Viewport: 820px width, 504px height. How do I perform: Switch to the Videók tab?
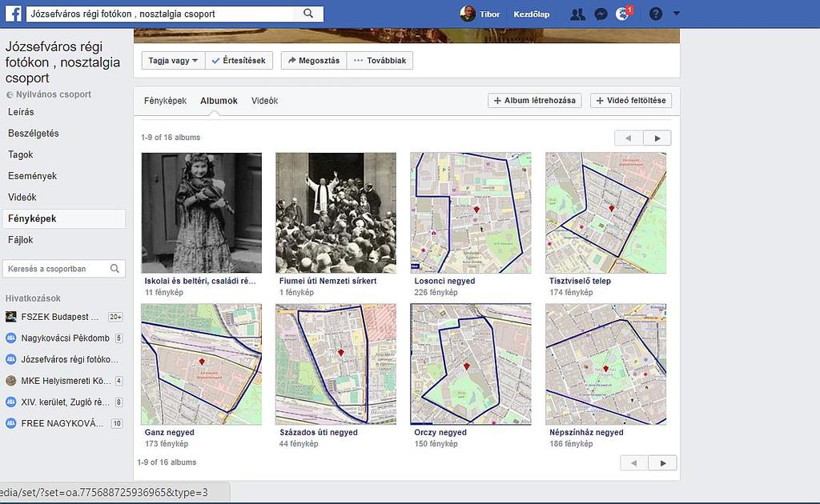[264, 101]
